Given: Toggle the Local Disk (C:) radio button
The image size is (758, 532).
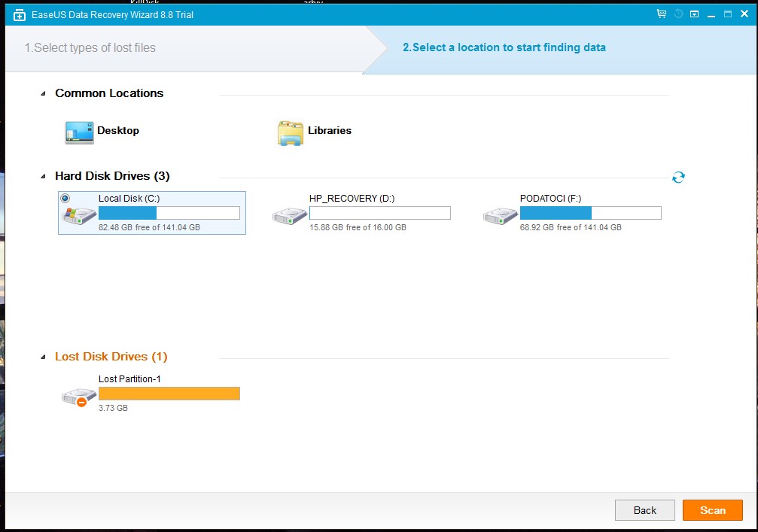Looking at the screenshot, I should 65,198.
